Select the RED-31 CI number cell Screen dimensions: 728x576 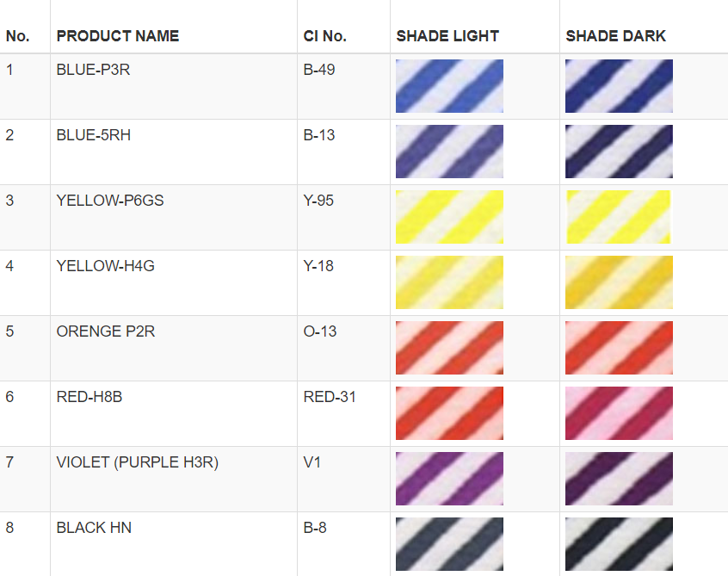click(x=330, y=397)
